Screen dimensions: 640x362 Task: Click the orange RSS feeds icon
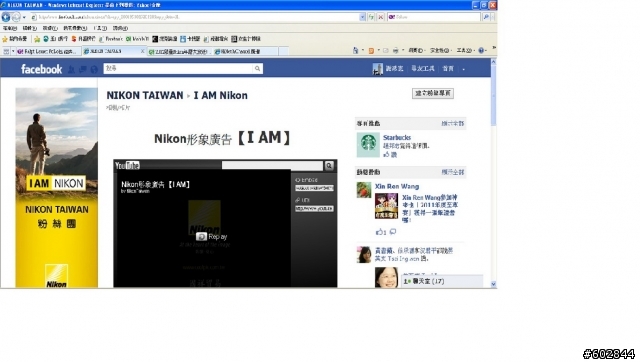point(371,51)
